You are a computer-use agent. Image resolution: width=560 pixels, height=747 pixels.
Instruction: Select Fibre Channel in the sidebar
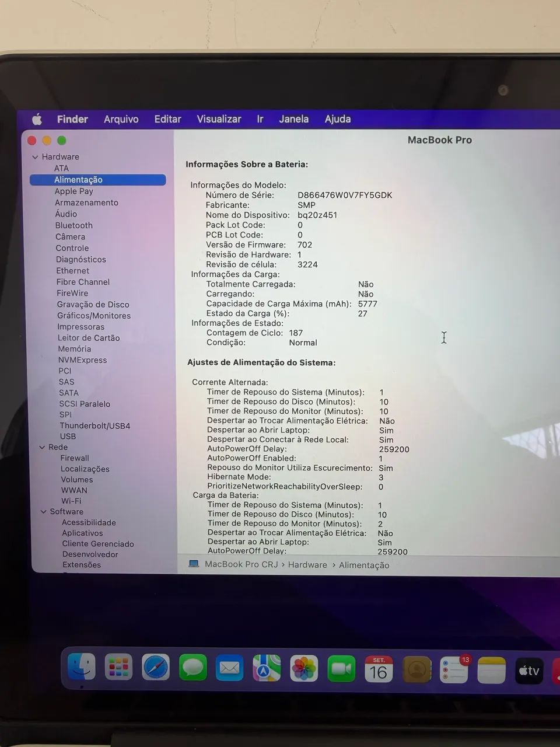[83, 282]
